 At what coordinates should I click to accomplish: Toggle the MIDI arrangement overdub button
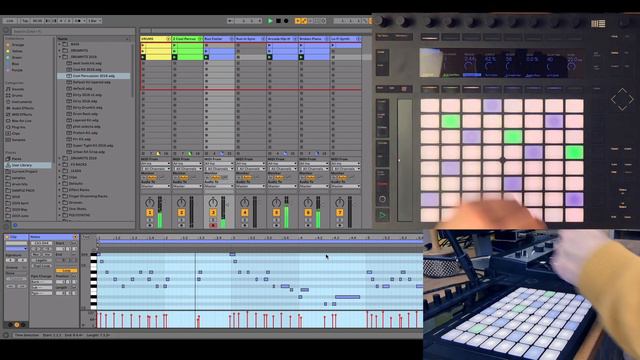coord(298,21)
